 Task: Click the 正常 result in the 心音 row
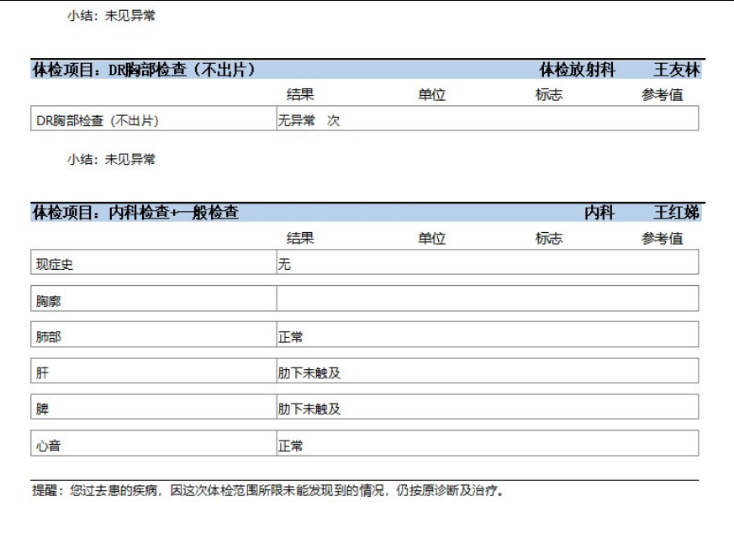point(291,446)
